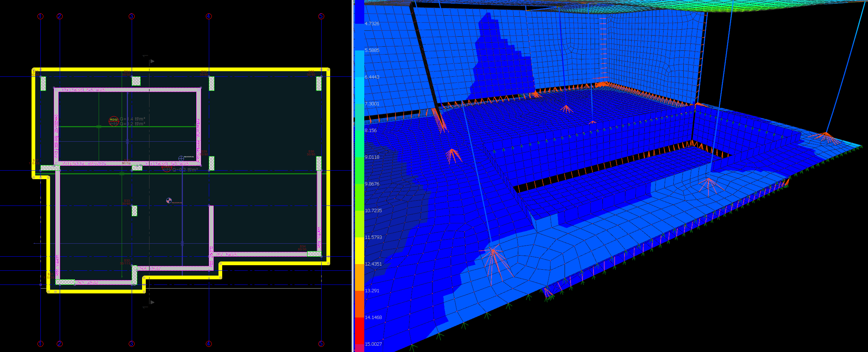Click legend value 10.7235

pyautogui.click(x=373, y=210)
